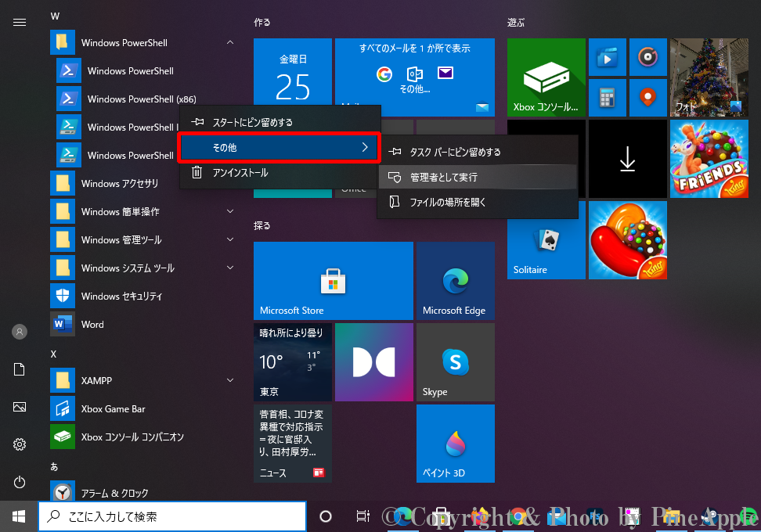761x532 pixels.
Task: Click アンインストール in the context menu
Action: tap(240, 173)
